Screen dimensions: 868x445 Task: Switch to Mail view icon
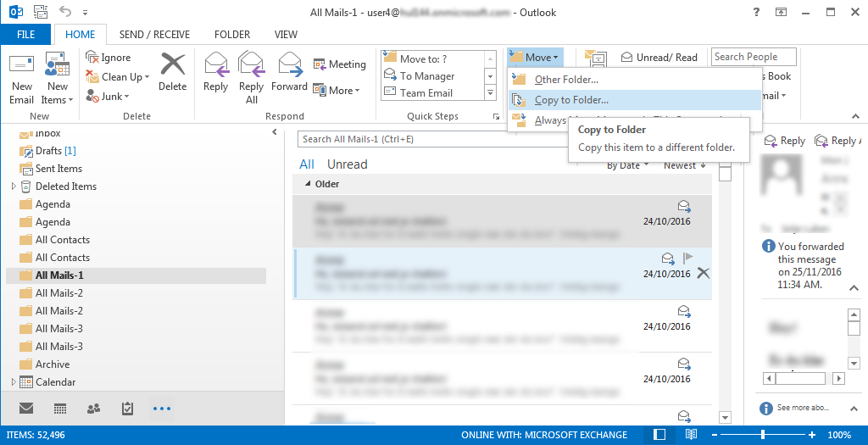click(26, 409)
